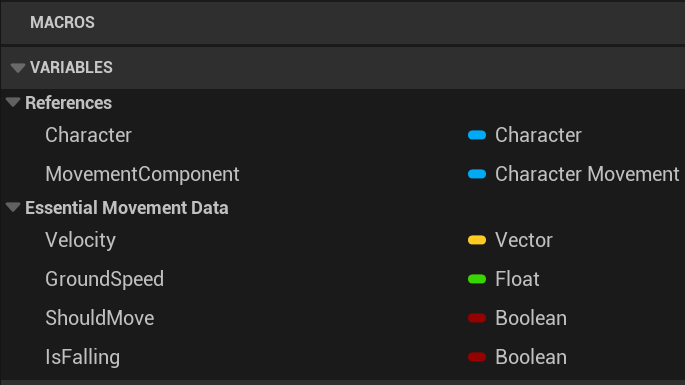
Task: Collapse the VARIABLES section arrow
Action: [x=17, y=68]
